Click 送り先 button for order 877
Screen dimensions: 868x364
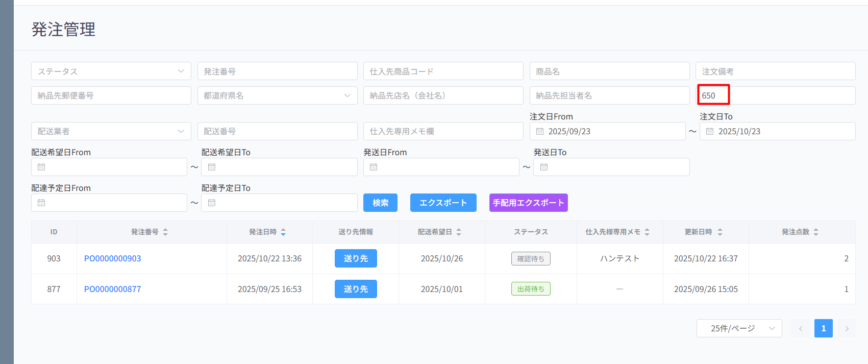tap(356, 289)
